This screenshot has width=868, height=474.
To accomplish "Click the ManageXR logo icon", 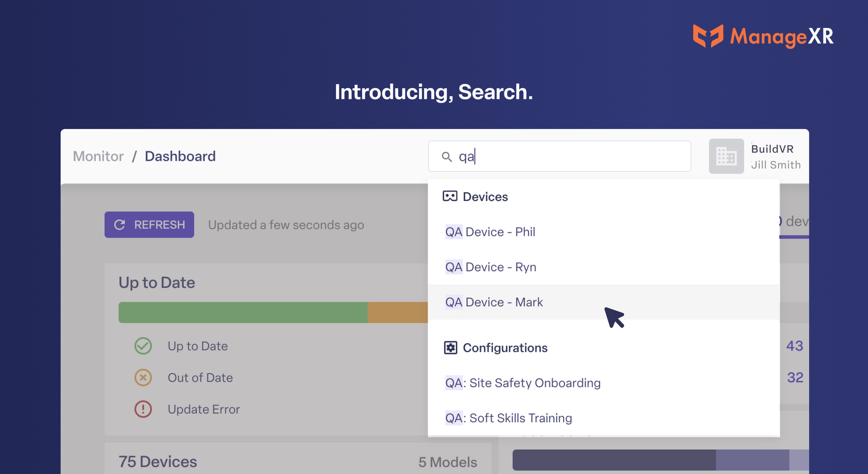I will point(708,36).
